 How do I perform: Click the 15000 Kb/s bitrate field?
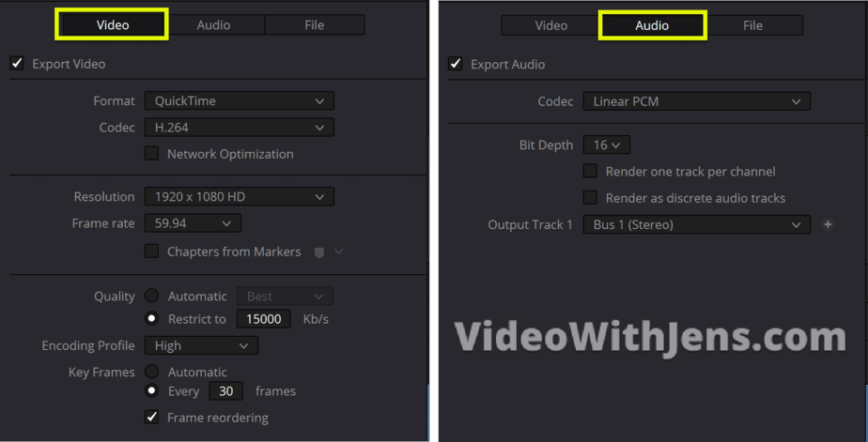(x=263, y=319)
